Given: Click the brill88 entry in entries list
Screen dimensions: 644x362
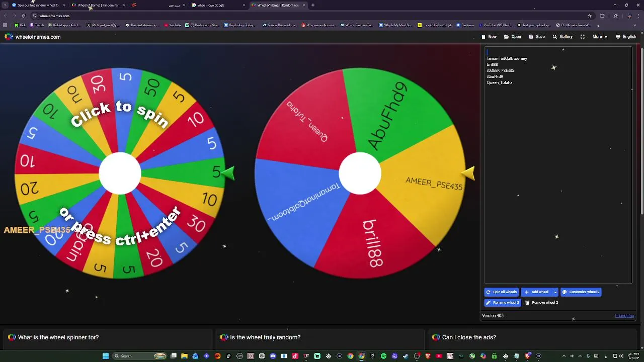Looking at the screenshot, I should tap(492, 64).
